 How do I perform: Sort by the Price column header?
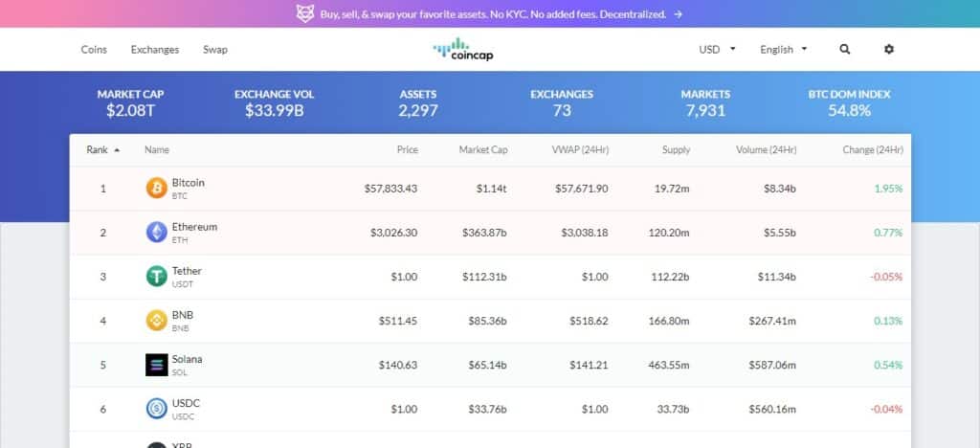tap(407, 150)
